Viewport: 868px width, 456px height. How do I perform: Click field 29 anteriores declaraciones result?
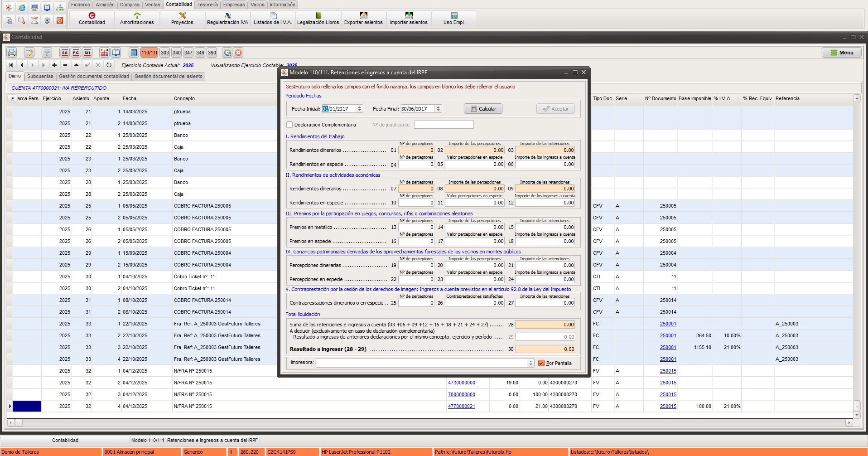tap(545, 337)
